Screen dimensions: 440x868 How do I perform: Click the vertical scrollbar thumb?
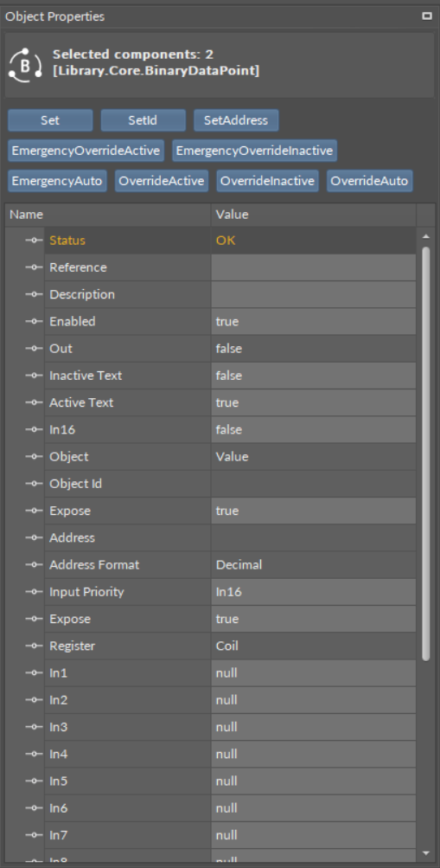[425, 454]
